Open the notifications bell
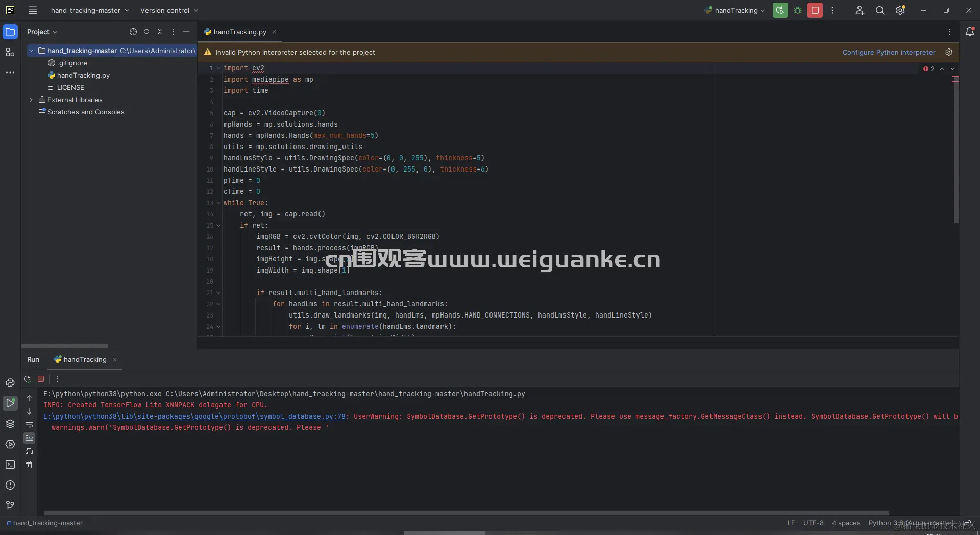 tap(970, 32)
